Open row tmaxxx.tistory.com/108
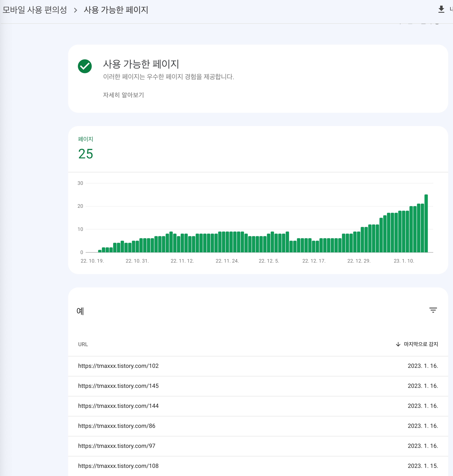453x476 pixels. point(118,466)
